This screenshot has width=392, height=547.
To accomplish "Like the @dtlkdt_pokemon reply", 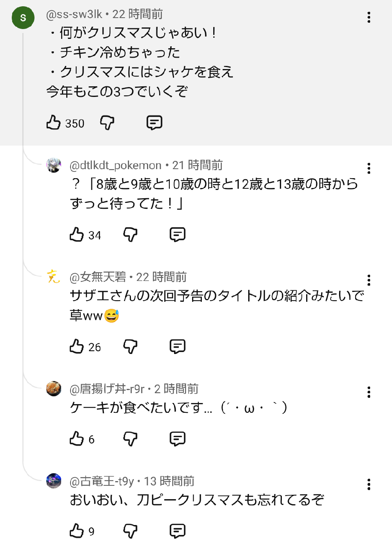I will click(77, 235).
